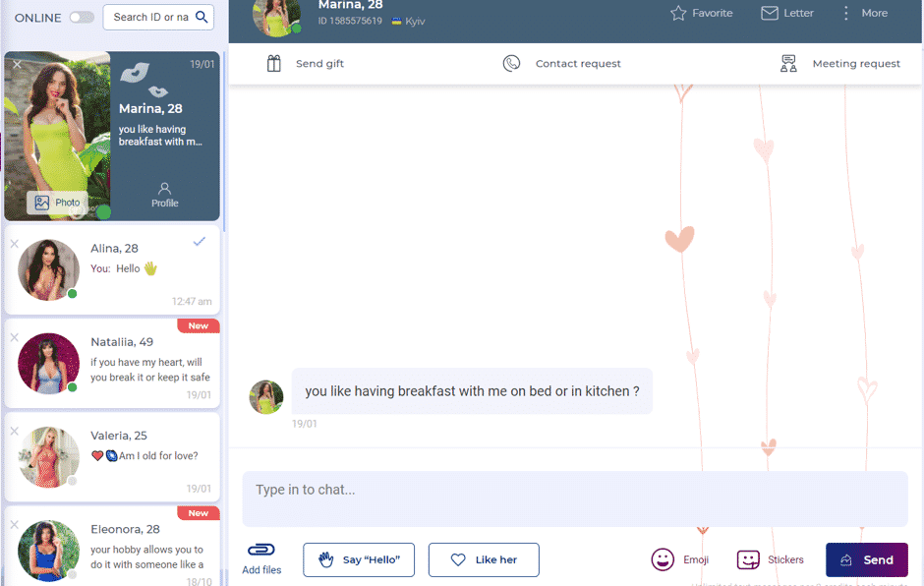Close Marina's chat card
924x586 pixels.
pos(17,64)
